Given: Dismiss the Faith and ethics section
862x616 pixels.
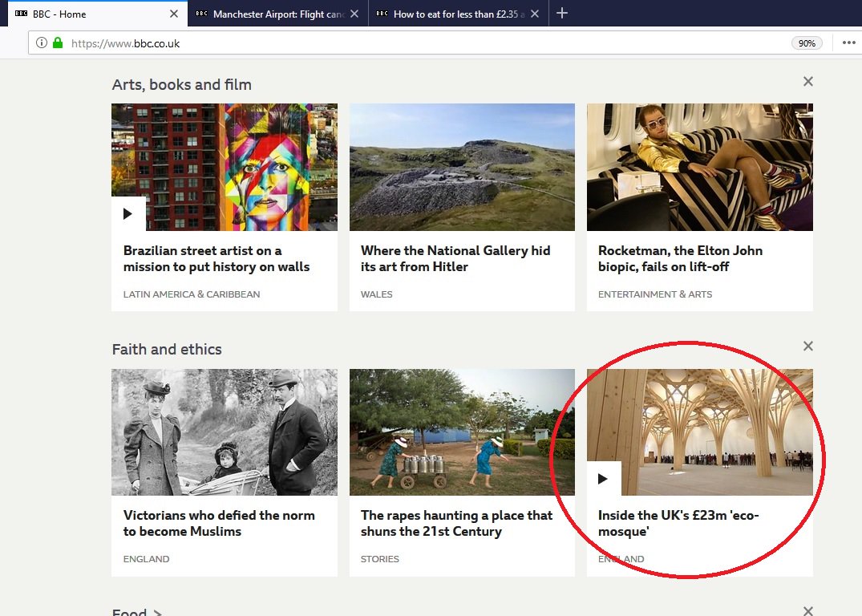Looking at the screenshot, I should click(x=807, y=346).
